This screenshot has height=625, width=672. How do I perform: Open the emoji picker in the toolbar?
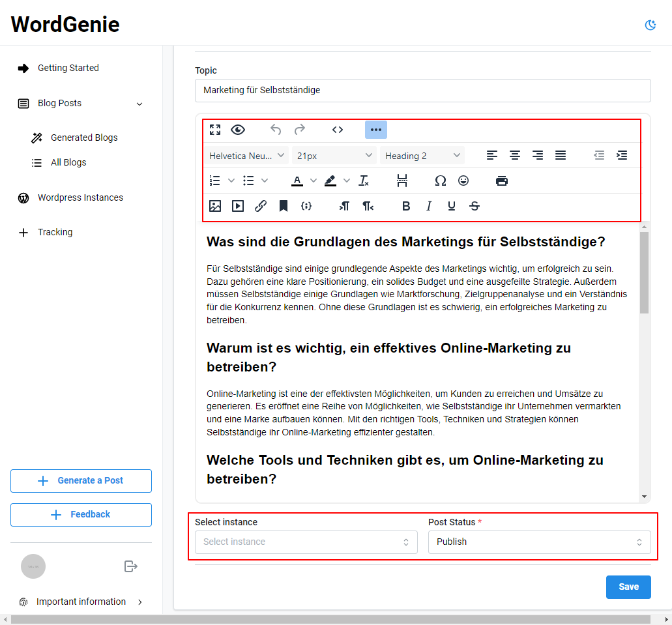[463, 181]
